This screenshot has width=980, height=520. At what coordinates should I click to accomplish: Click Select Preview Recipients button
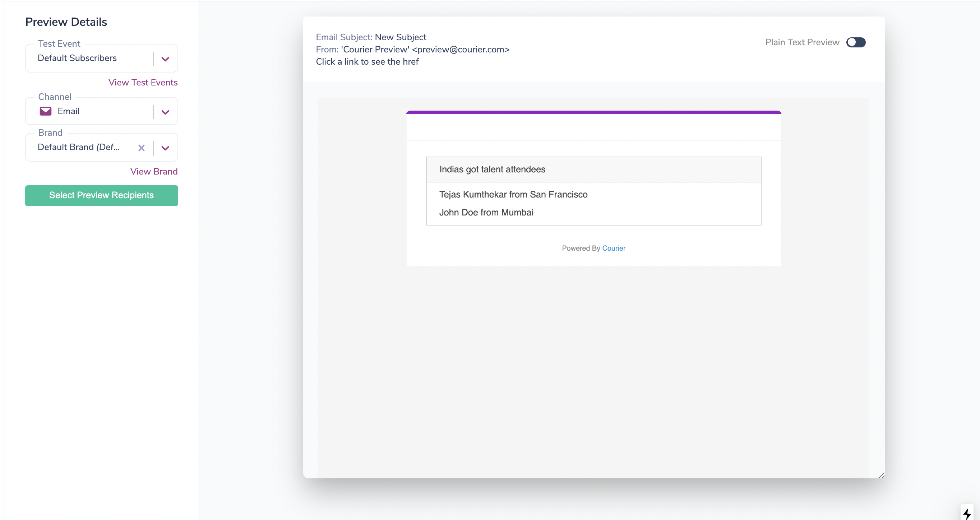(102, 195)
